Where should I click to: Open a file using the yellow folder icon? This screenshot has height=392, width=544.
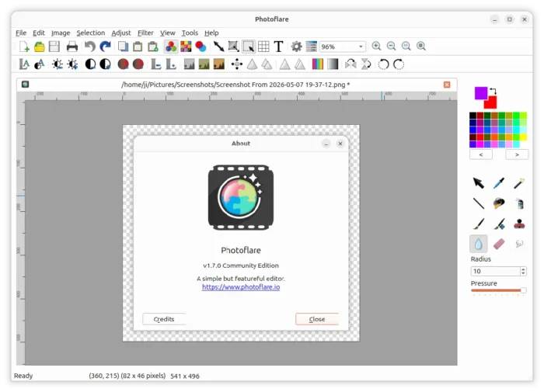[x=39, y=47]
